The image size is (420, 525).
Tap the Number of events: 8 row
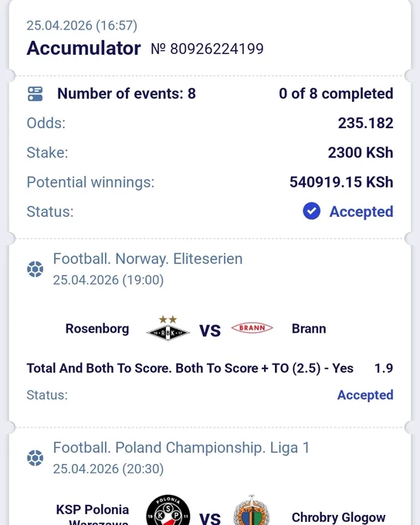(x=210, y=93)
